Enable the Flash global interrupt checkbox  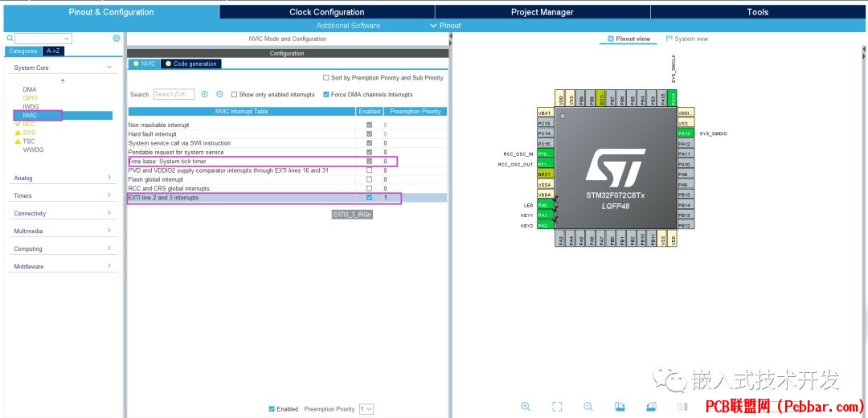tap(369, 179)
